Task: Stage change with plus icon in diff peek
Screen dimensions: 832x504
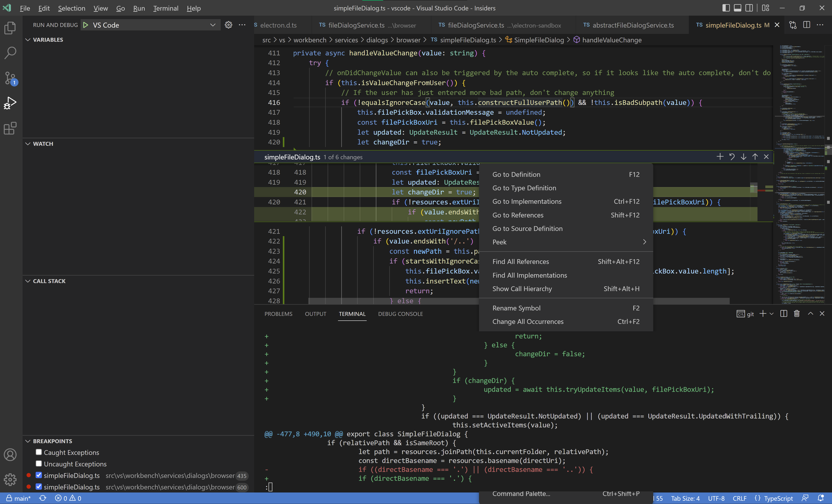Action: (x=720, y=157)
